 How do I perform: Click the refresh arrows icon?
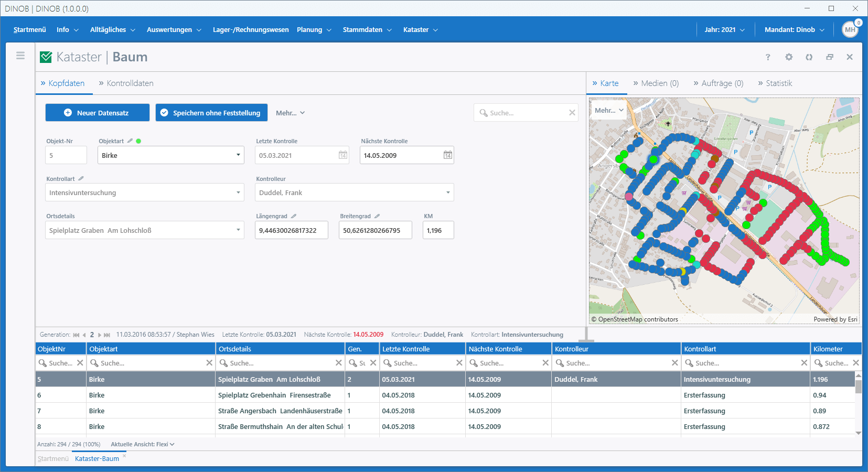click(x=809, y=57)
